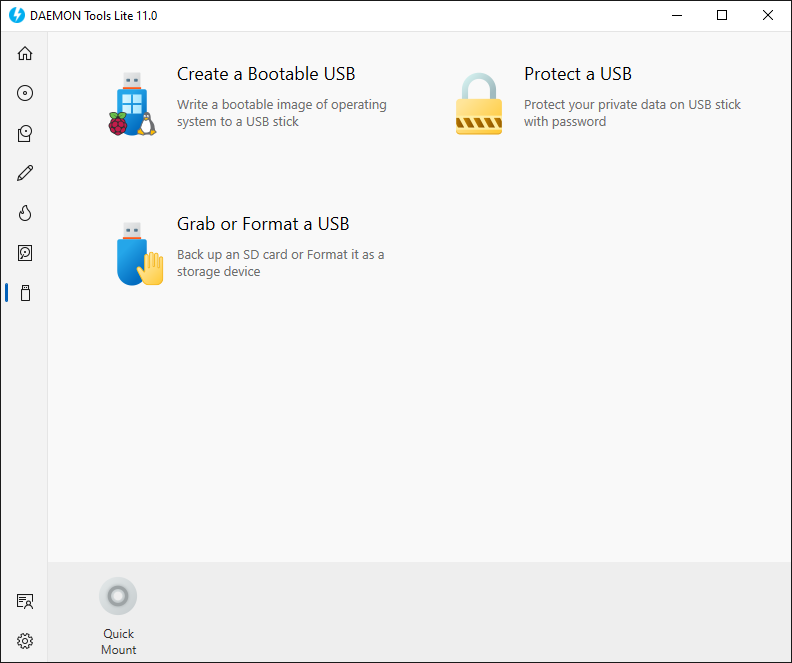
Task: Open the virtual hard disk sidebar icon
Action: click(x=25, y=253)
